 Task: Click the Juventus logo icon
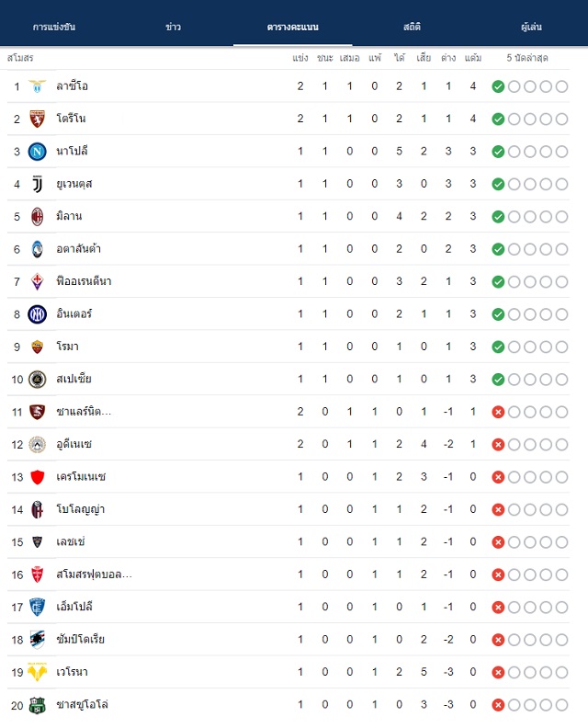pos(37,184)
